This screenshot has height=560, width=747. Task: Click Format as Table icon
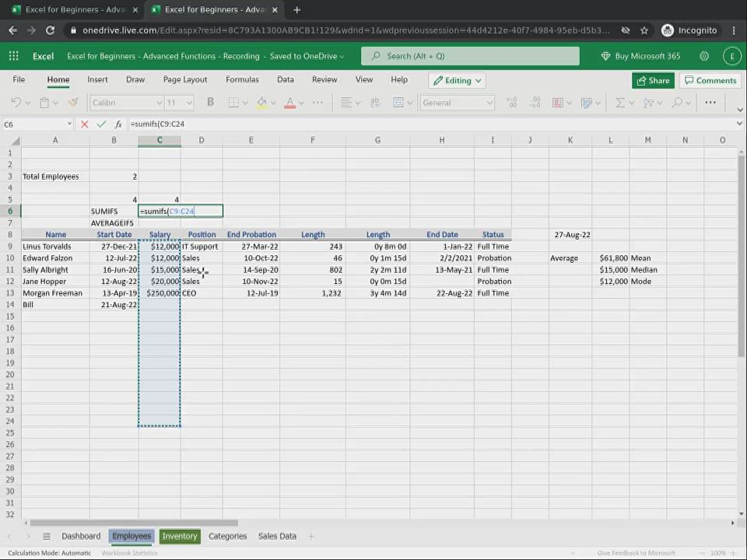pos(587,103)
